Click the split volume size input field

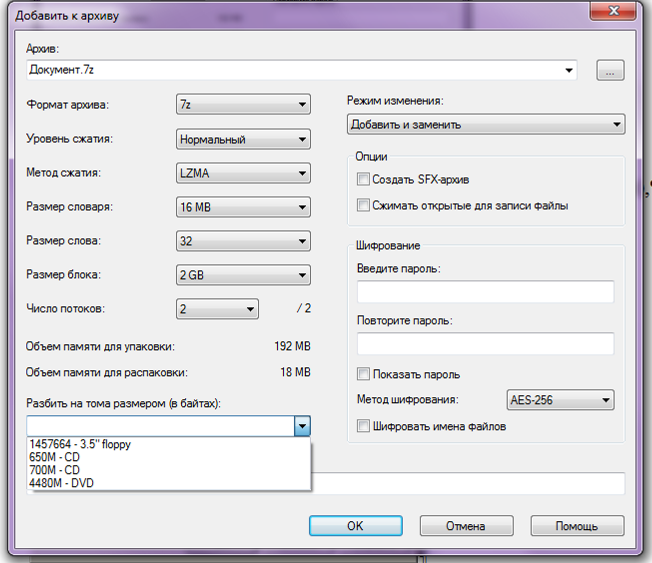(x=161, y=426)
